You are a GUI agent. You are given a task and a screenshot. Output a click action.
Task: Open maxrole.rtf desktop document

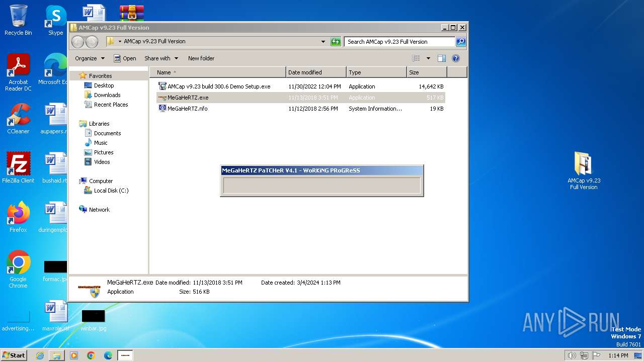pos(55,315)
